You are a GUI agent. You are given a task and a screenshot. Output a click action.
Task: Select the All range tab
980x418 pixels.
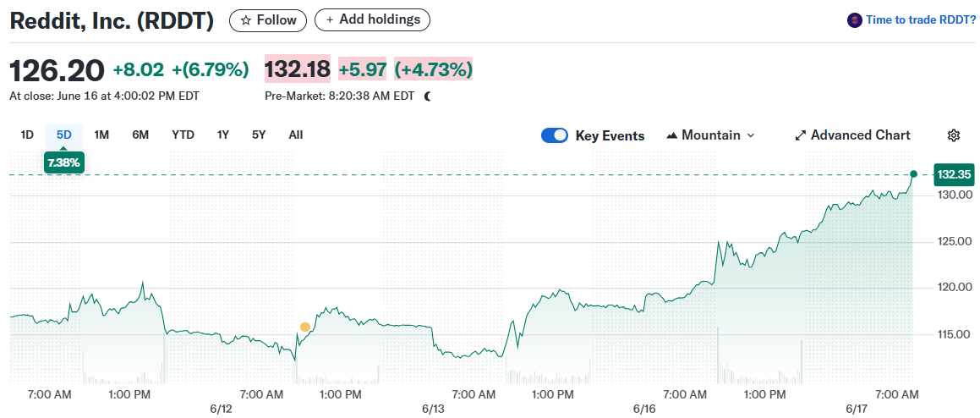(x=296, y=135)
